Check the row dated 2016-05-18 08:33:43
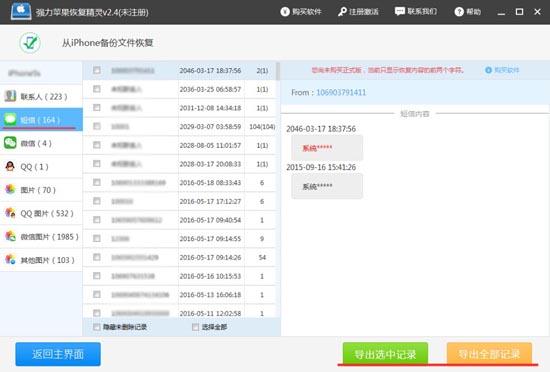The image size is (550, 372). pos(97,182)
